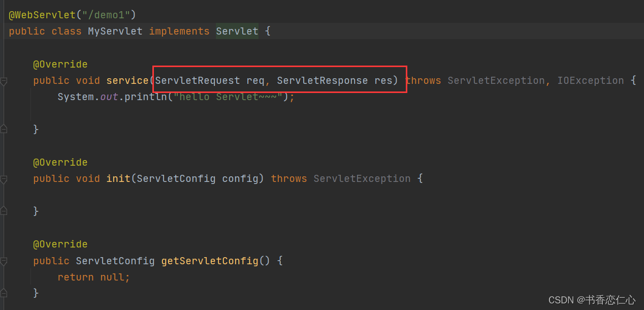
Task: Select the MyServlet class name
Action: coord(115,31)
